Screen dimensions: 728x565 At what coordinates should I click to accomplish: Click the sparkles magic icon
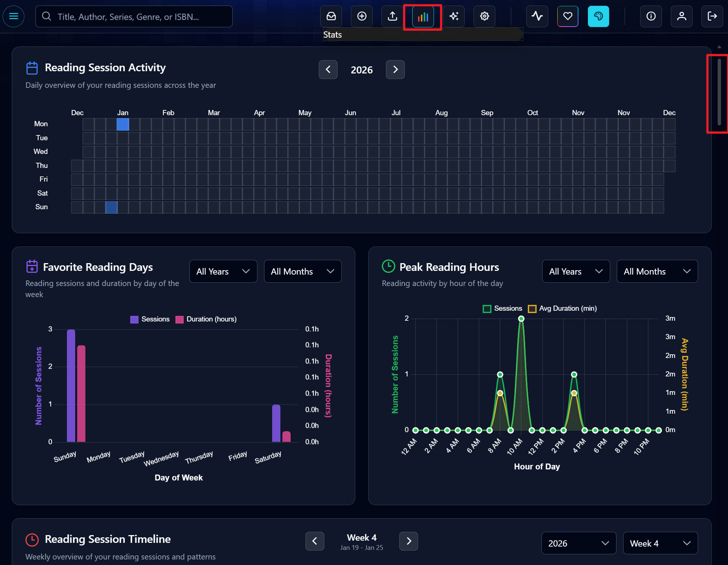pos(454,16)
